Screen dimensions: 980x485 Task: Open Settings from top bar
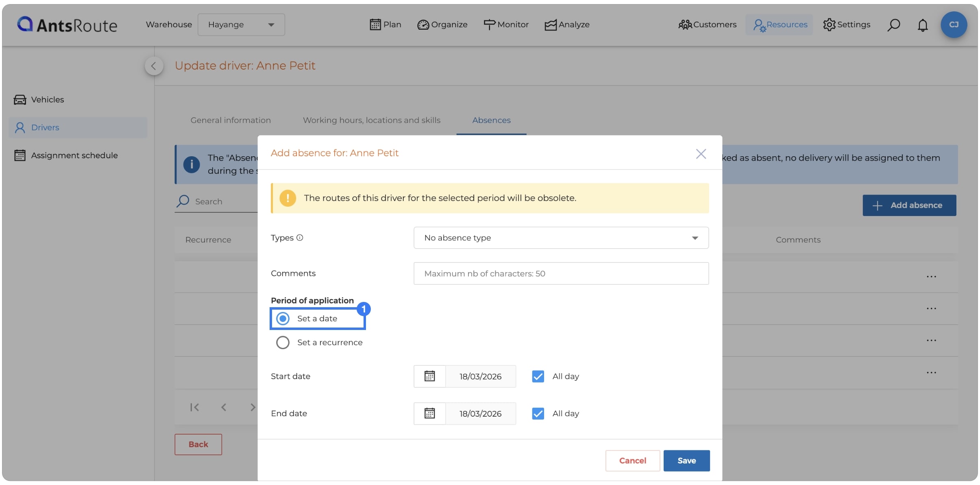pos(847,24)
